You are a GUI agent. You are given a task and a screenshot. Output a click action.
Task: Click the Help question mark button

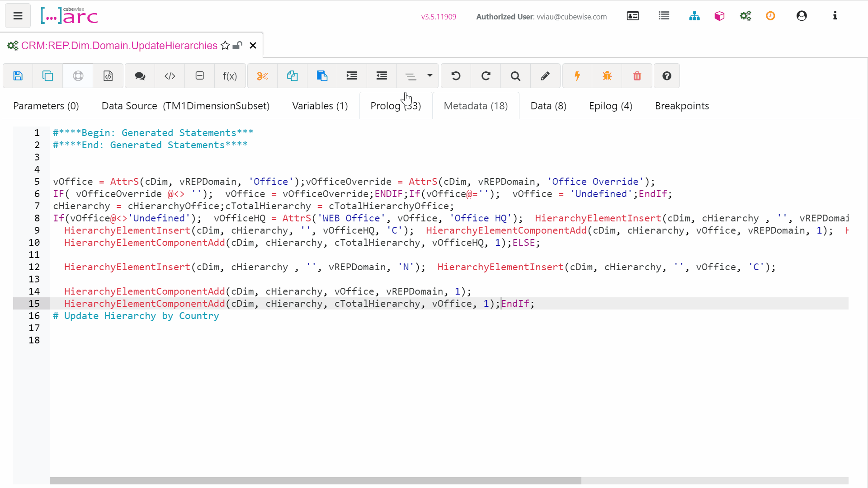[x=666, y=75]
